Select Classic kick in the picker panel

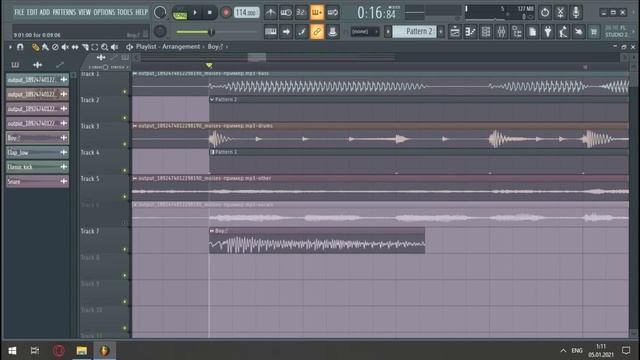point(37,167)
